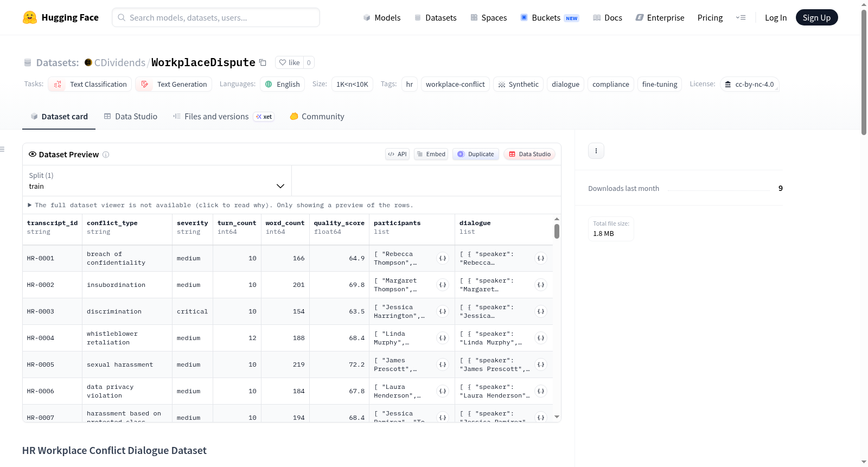Click the Text Generation task tag
Screen dimensions: 868x467
(x=174, y=84)
